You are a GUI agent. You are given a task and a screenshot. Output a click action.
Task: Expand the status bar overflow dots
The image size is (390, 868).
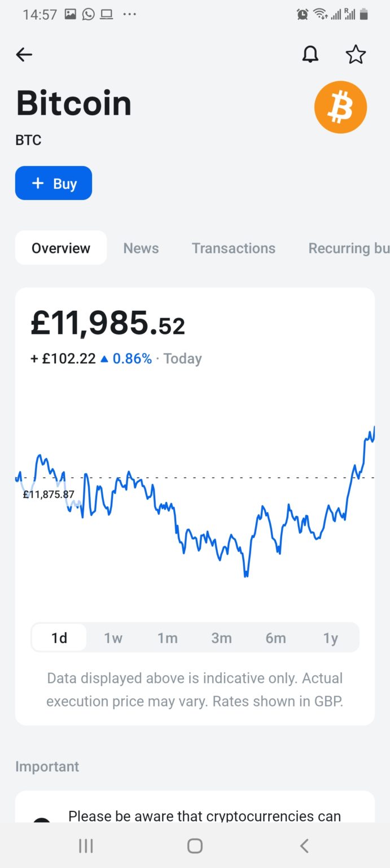pyautogui.click(x=129, y=14)
